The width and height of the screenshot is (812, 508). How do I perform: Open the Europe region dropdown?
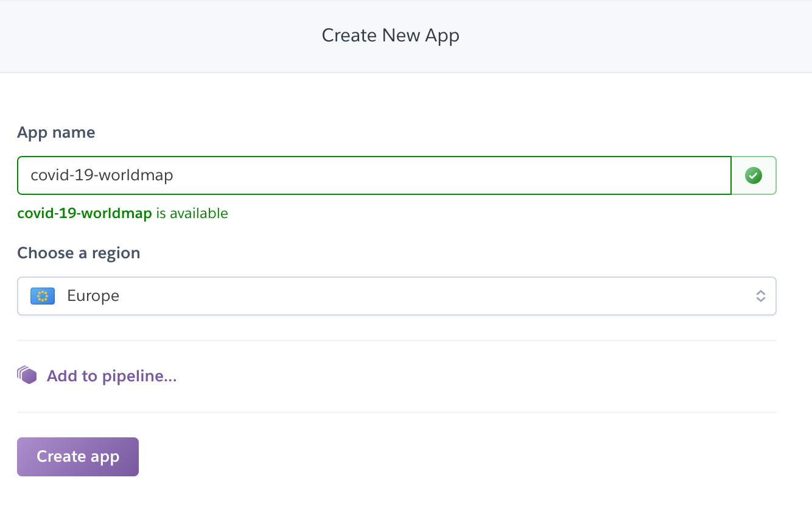pos(396,296)
